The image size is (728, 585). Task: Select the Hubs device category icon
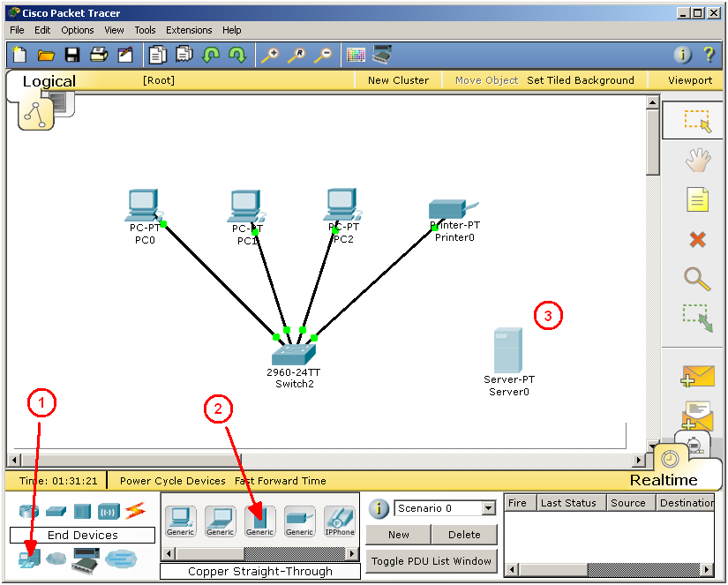click(82, 512)
